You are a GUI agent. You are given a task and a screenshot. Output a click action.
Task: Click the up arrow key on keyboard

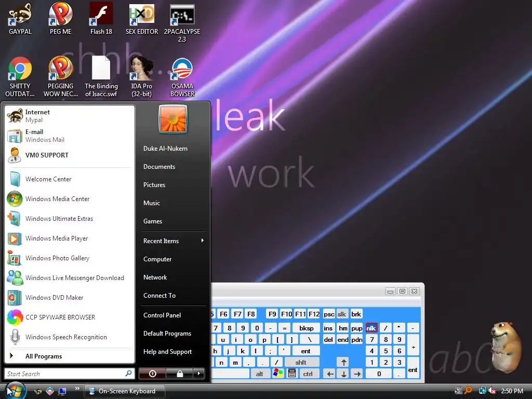point(344,362)
